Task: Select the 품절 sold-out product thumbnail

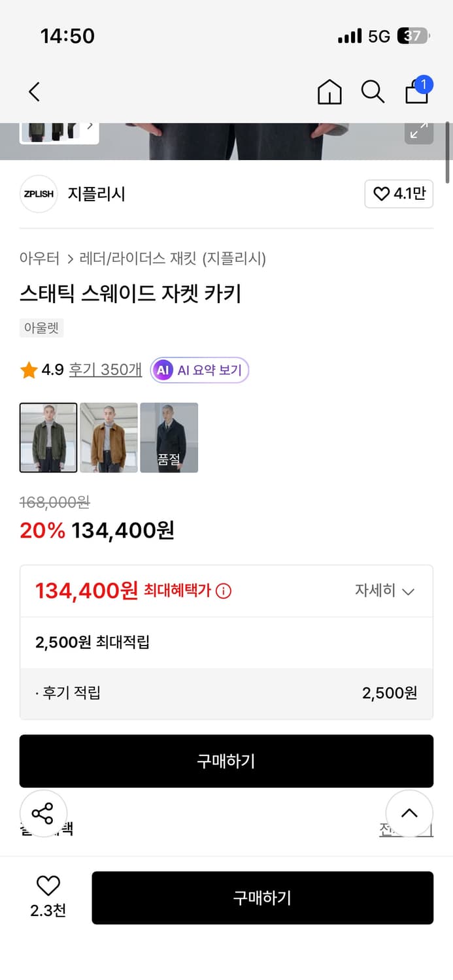Action: [169, 438]
